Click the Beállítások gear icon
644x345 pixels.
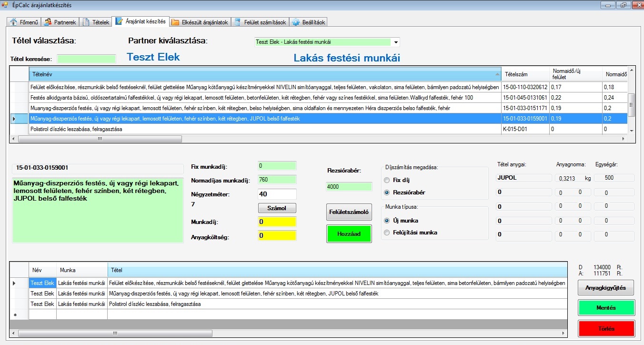coord(296,22)
